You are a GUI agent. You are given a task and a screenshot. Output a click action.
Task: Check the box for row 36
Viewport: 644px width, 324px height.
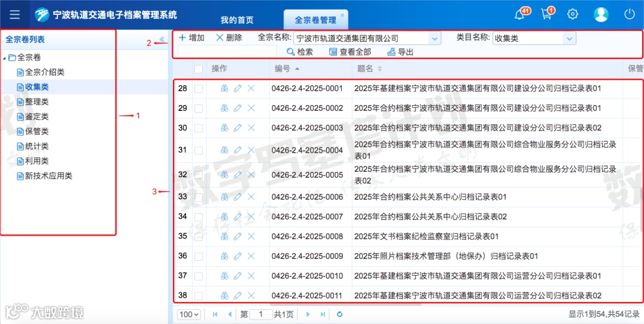click(x=199, y=256)
